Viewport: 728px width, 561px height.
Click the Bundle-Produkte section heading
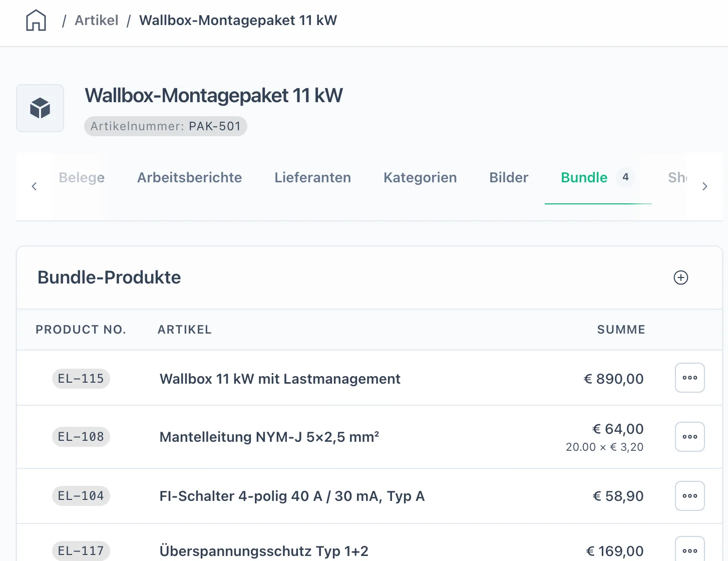109,277
